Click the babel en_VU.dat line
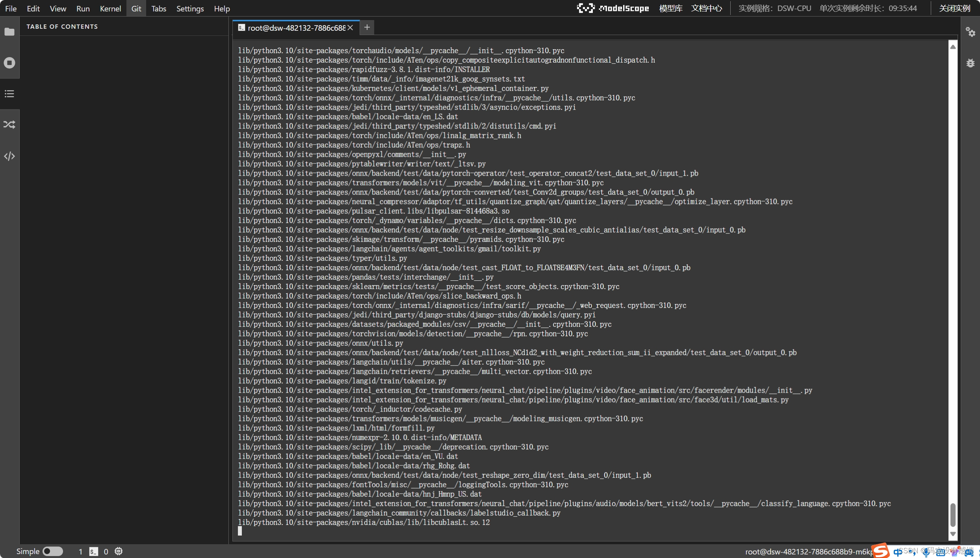980x558 pixels. [x=348, y=456]
